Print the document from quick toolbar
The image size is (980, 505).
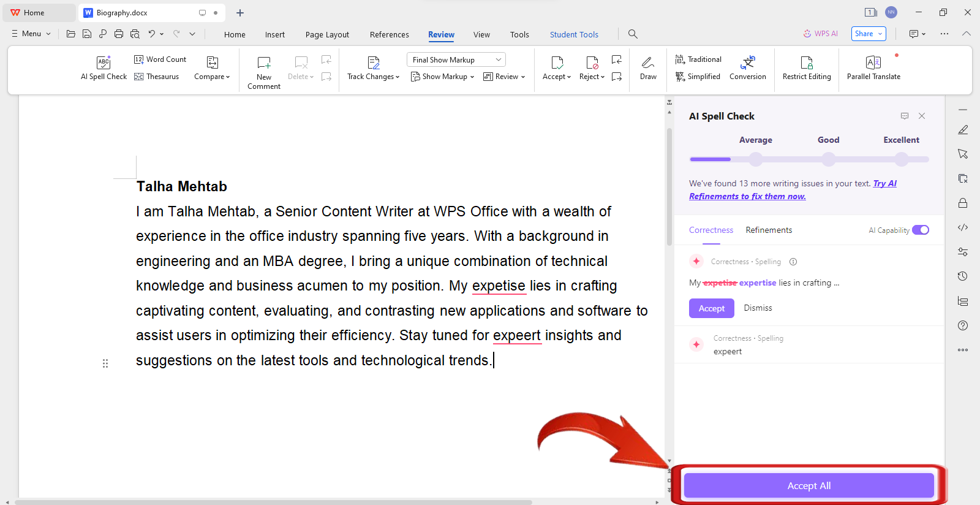point(119,34)
